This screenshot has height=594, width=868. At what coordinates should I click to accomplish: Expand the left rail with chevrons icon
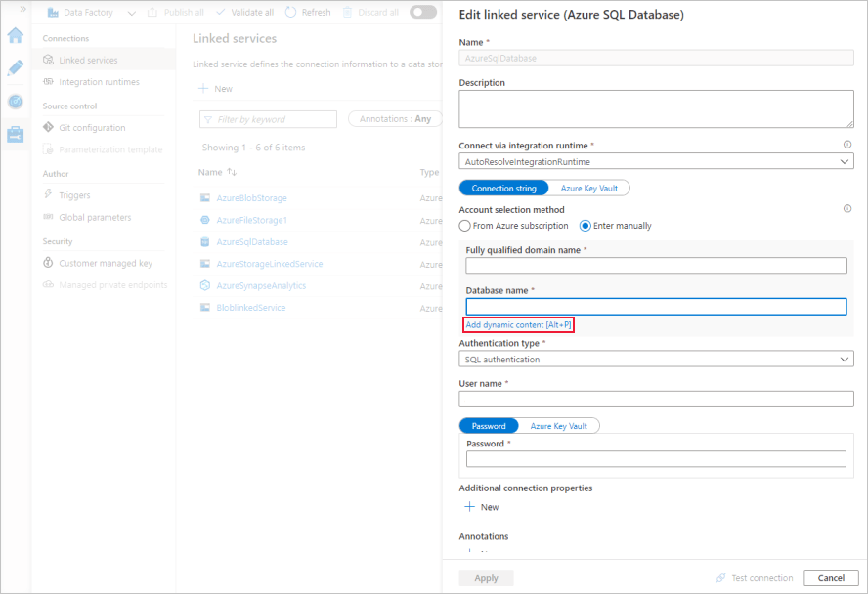pyautogui.click(x=23, y=8)
